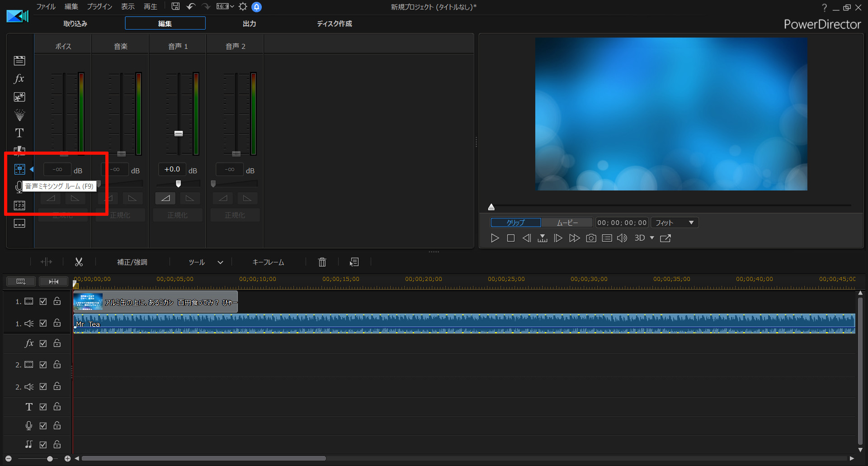The width and height of the screenshot is (868, 466).
Task: Lock video track 1
Action: pyautogui.click(x=57, y=301)
